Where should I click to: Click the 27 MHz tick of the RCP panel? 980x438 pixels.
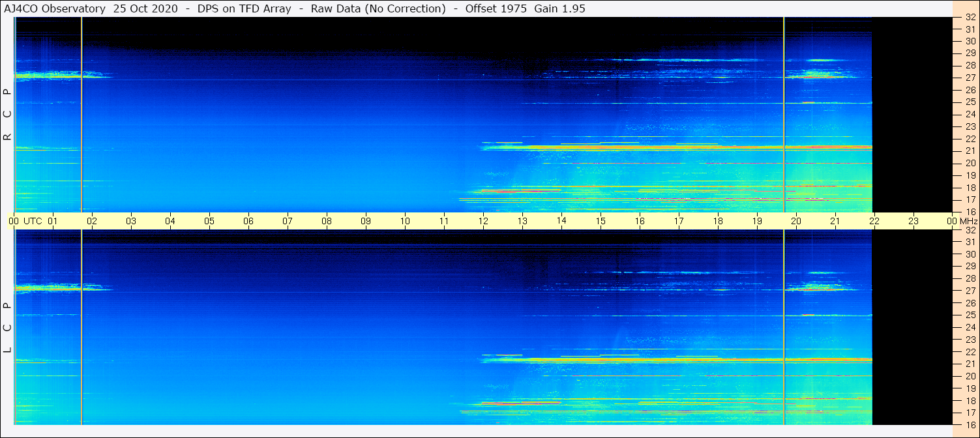coord(970,78)
